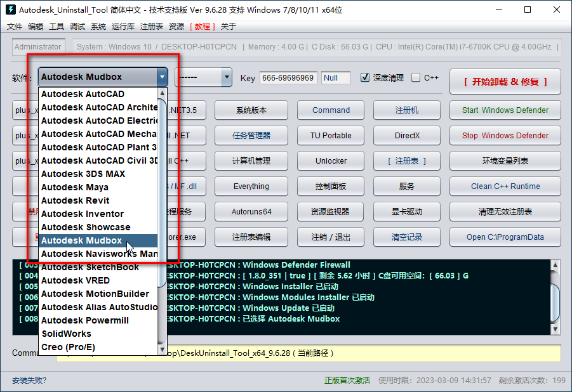This screenshot has height=392, width=572.
Task: Click the Unlocker button
Action: tap(331, 161)
